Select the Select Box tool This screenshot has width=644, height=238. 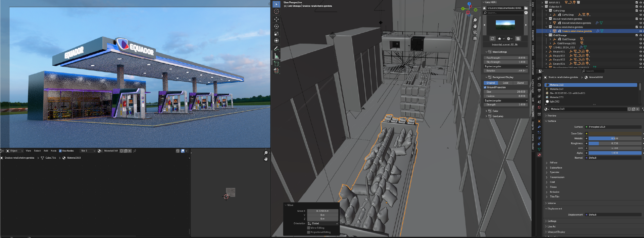276,4
